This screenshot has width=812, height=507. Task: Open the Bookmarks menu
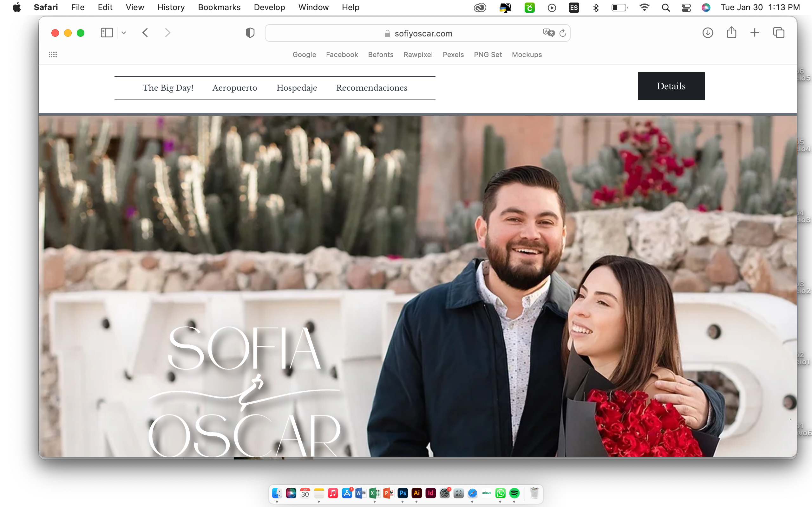(219, 7)
